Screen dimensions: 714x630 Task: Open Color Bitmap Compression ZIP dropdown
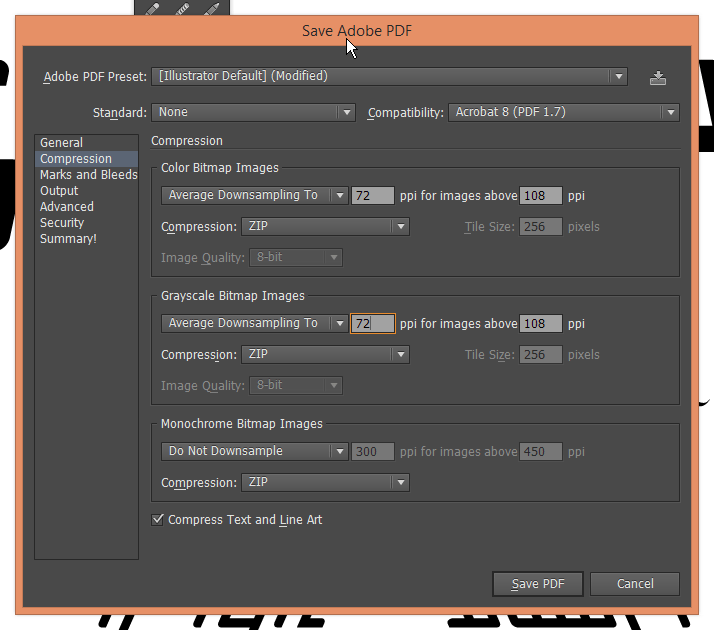pos(325,226)
